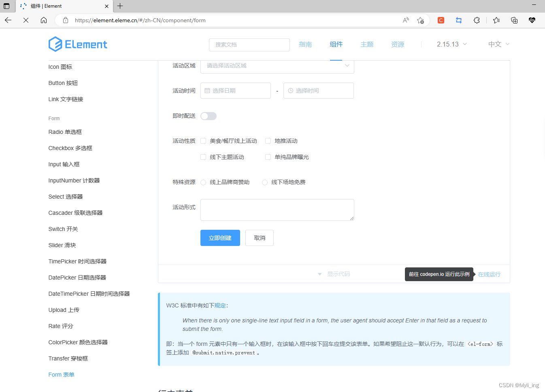This screenshot has height=392, width=545.
Task: Open 组件 nav item
Action: tap(336, 44)
